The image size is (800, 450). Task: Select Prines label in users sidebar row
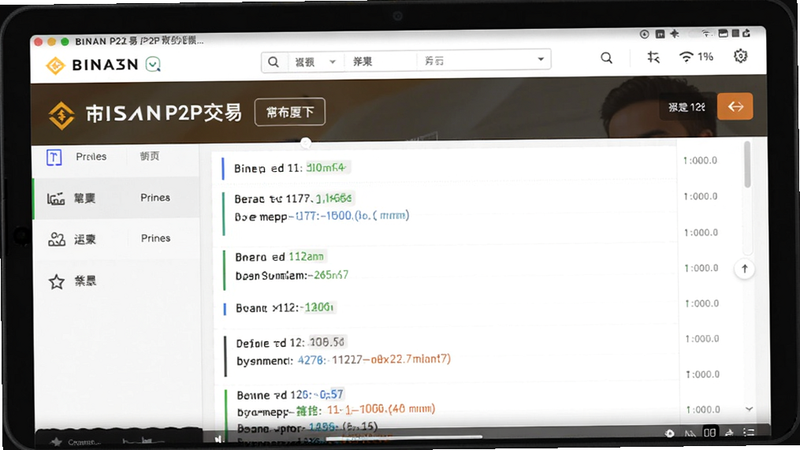156,238
